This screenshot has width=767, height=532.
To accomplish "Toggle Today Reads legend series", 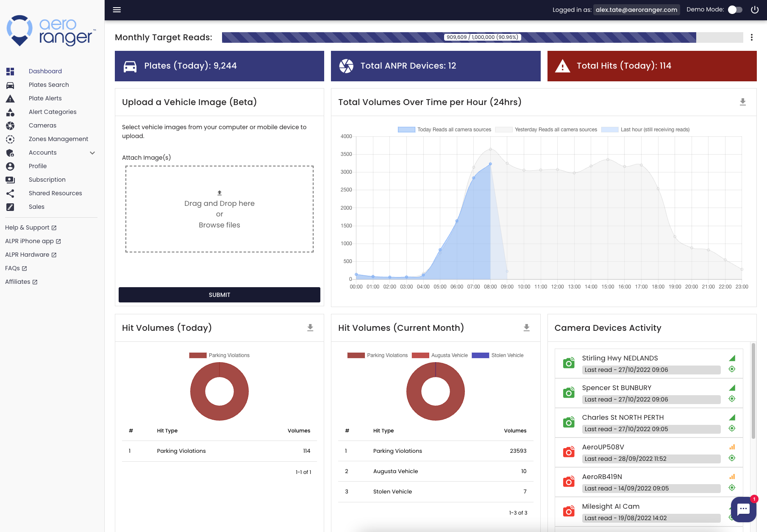I will (x=445, y=130).
